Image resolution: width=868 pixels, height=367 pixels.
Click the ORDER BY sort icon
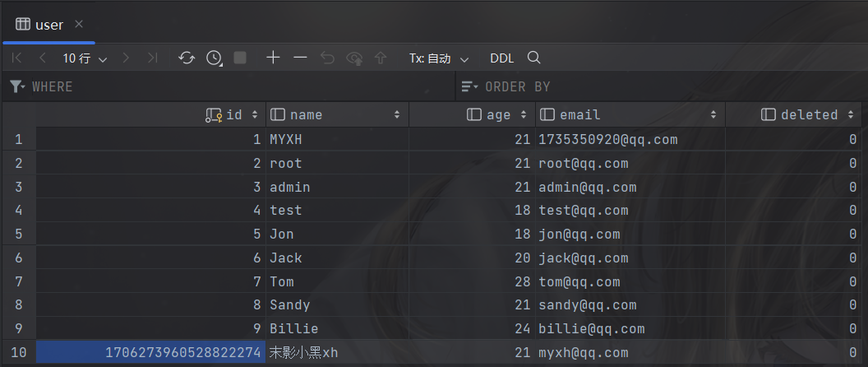point(470,86)
